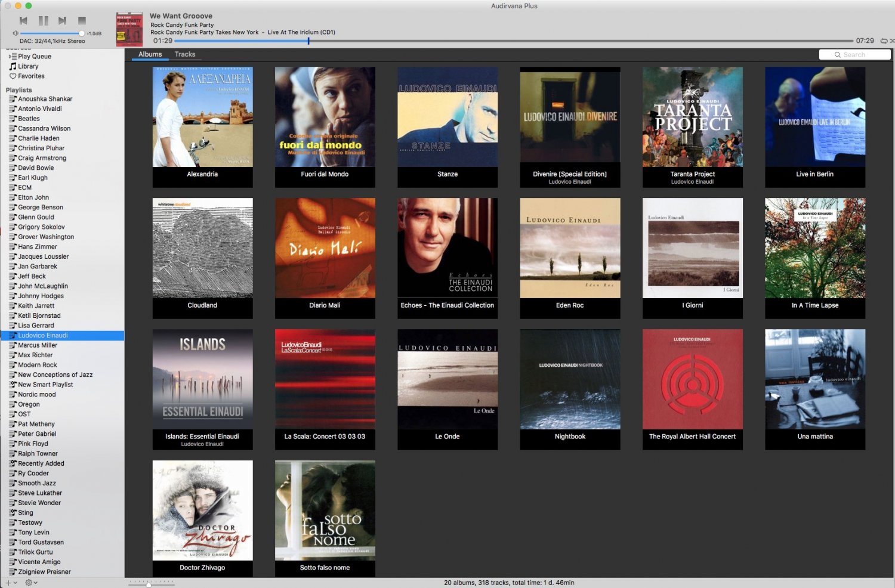
Task: Select the New Conceptions of Jazz playlist
Action: point(62,375)
